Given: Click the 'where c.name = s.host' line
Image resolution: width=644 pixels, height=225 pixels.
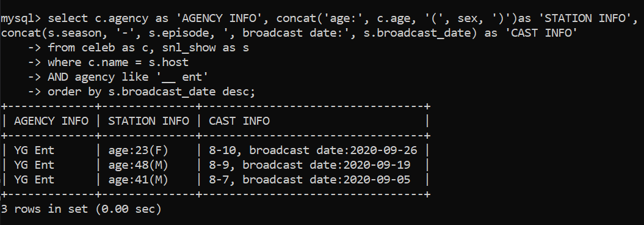Looking at the screenshot, I should point(118,62).
